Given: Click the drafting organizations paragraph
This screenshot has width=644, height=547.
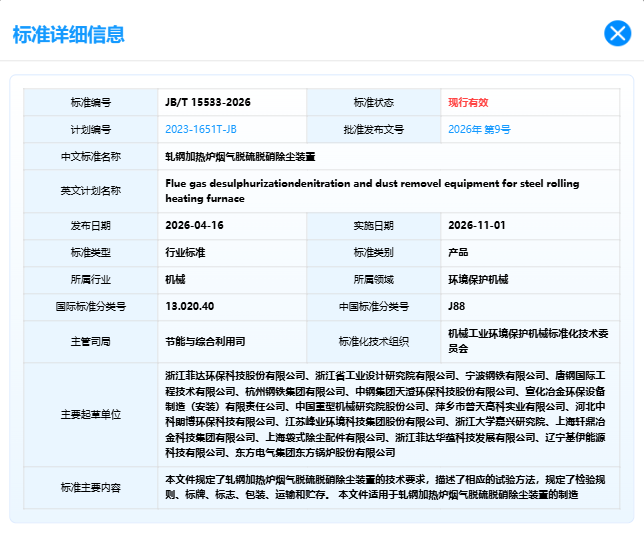Looking at the screenshot, I should [385, 414].
